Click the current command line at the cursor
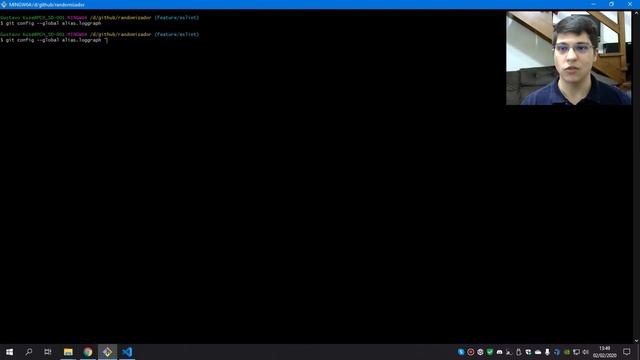The width and height of the screenshot is (640, 360). click(54, 40)
